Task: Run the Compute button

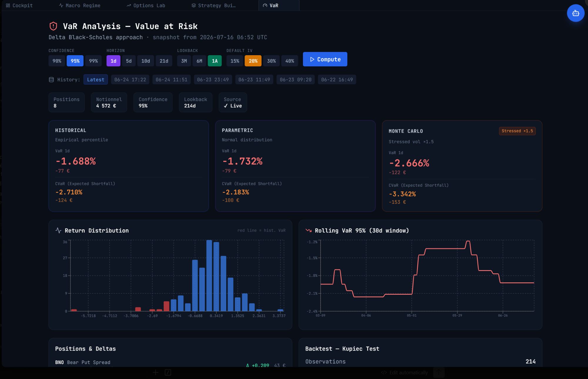Action: click(x=325, y=59)
